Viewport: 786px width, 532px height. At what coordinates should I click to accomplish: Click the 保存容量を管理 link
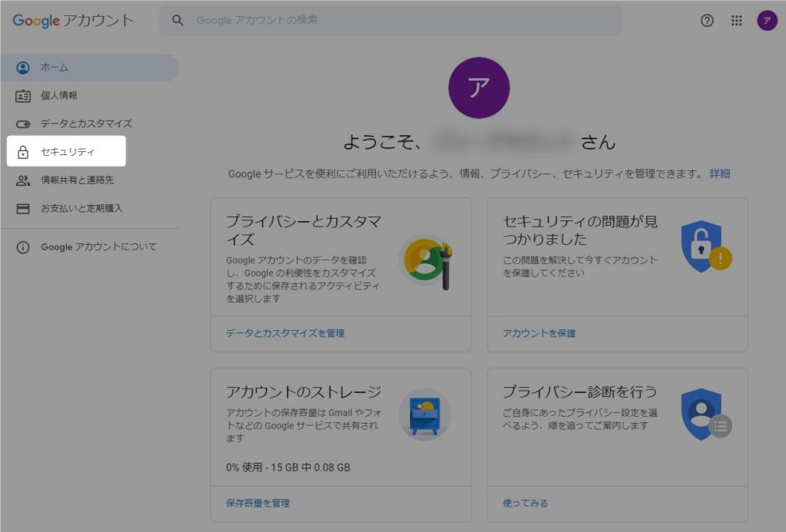tap(258, 503)
